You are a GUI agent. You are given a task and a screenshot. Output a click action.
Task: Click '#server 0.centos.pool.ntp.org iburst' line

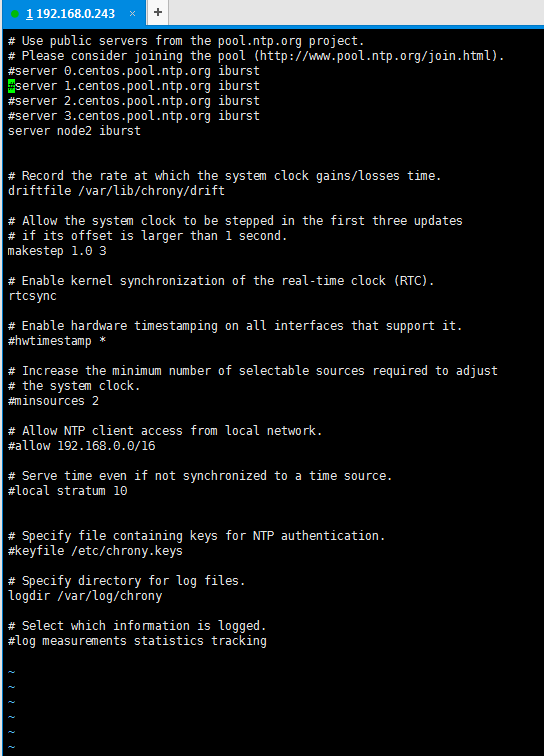(134, 71)
